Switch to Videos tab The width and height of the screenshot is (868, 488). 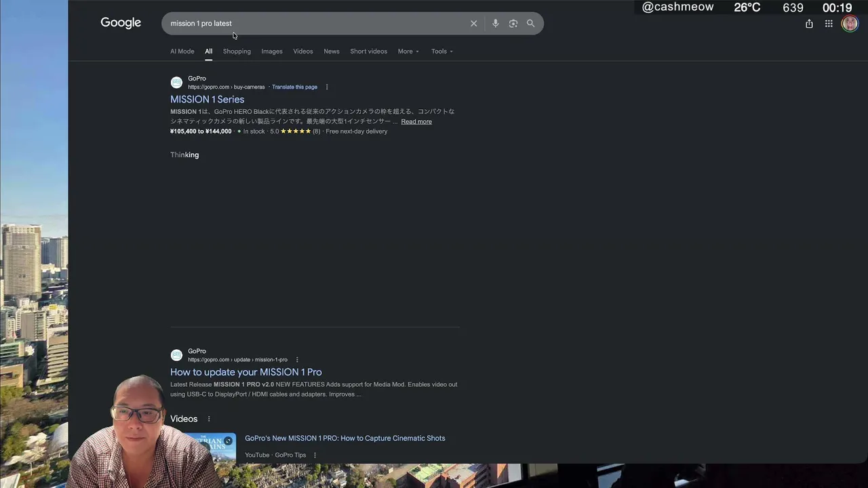[303, 52]
